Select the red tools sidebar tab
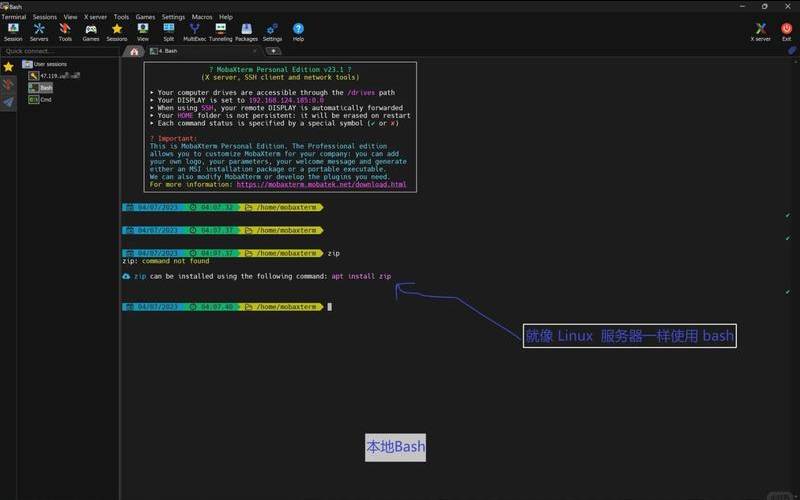The width and height of the screenshot is (800, 500). (x=8, y=84)
